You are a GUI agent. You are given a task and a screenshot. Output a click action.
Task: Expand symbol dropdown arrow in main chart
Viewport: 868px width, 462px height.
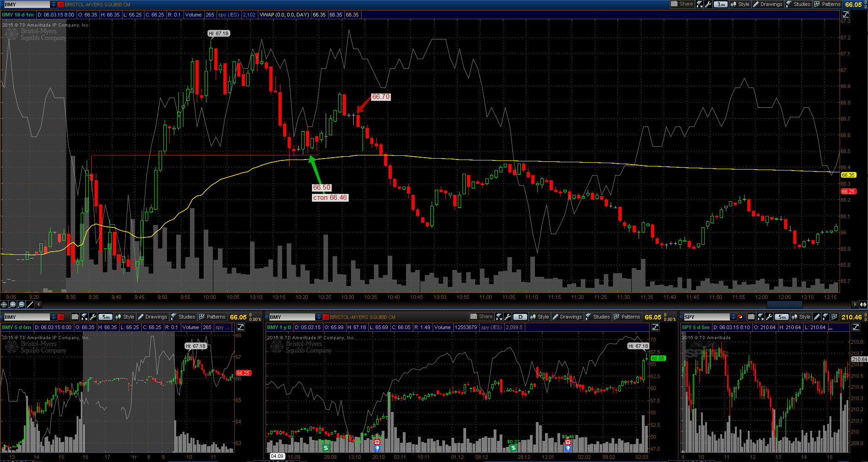click(x=53, y=4)
